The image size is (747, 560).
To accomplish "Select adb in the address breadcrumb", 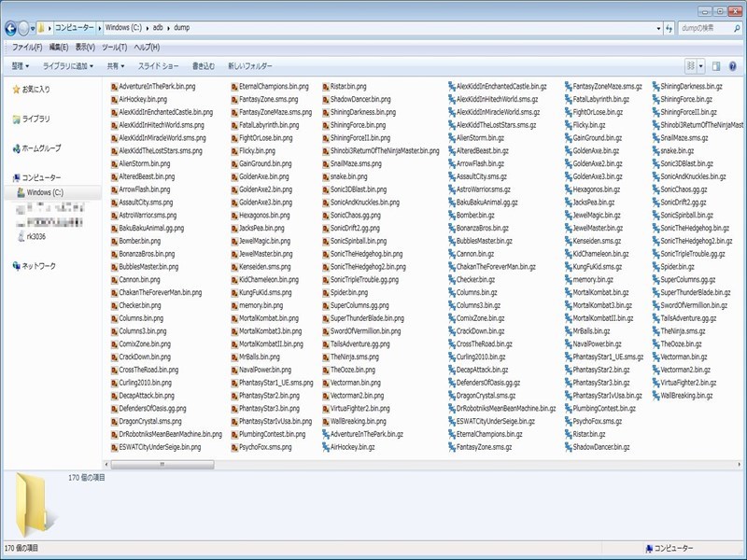I will (x=158, y=28).
